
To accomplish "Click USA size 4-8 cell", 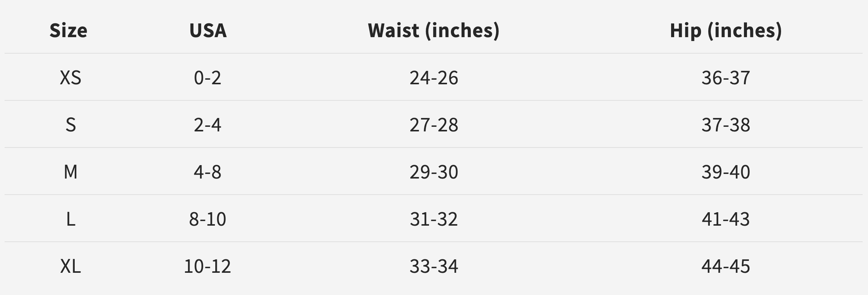I will [208, 172].
